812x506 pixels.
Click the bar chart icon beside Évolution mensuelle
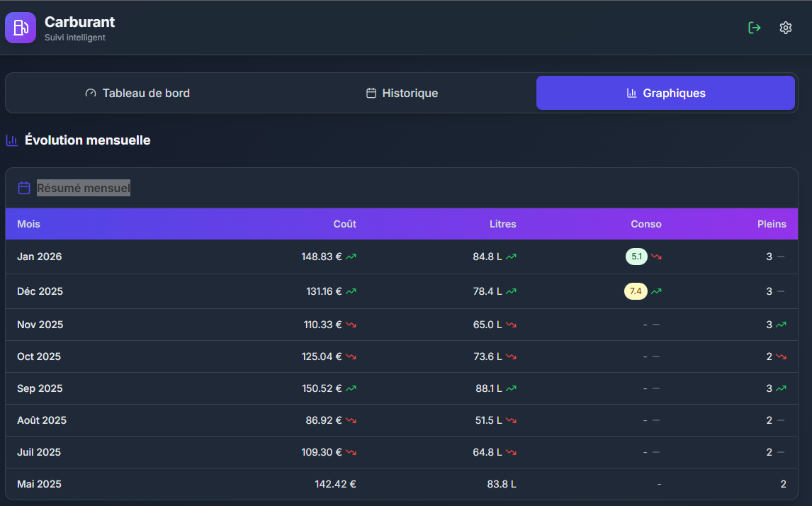(x=12, y=140)
